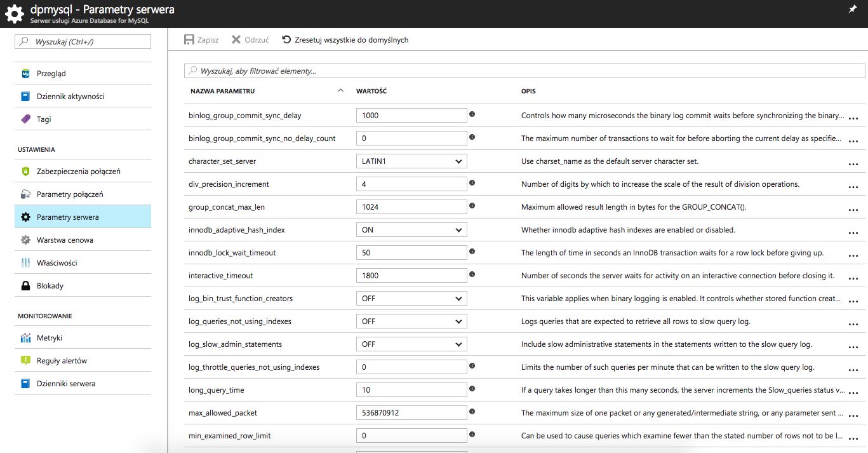
Task: Open the ellipsis menu for character_set_server
Action: [853, 163]
